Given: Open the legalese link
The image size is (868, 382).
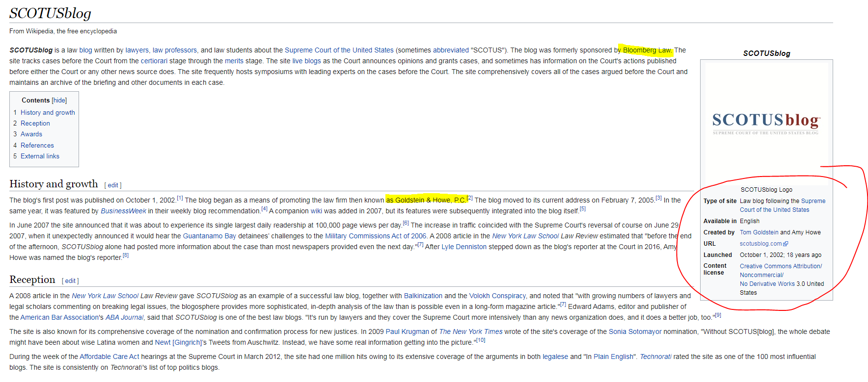Looking at the screenshot, I should (555, 357).
